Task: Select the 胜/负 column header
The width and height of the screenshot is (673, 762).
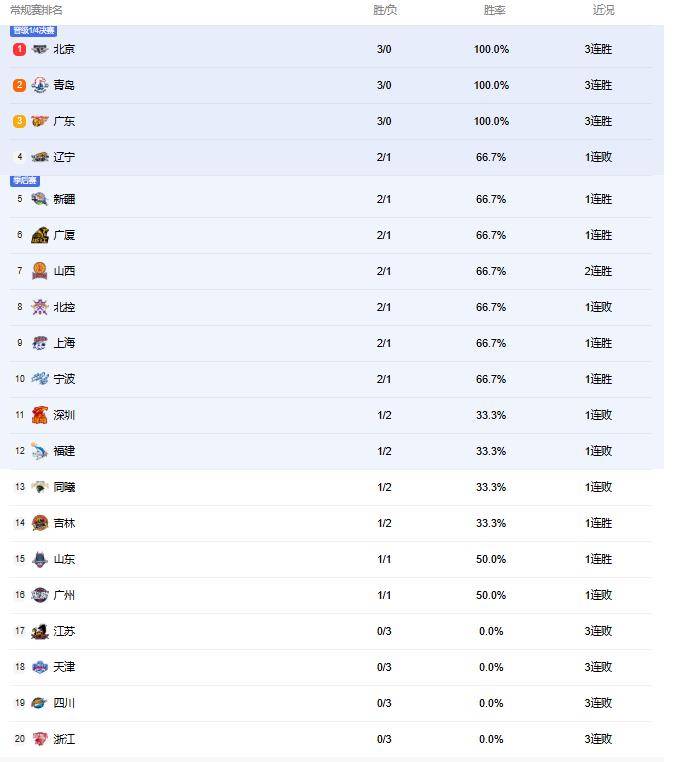Action: tap(385, 10)
